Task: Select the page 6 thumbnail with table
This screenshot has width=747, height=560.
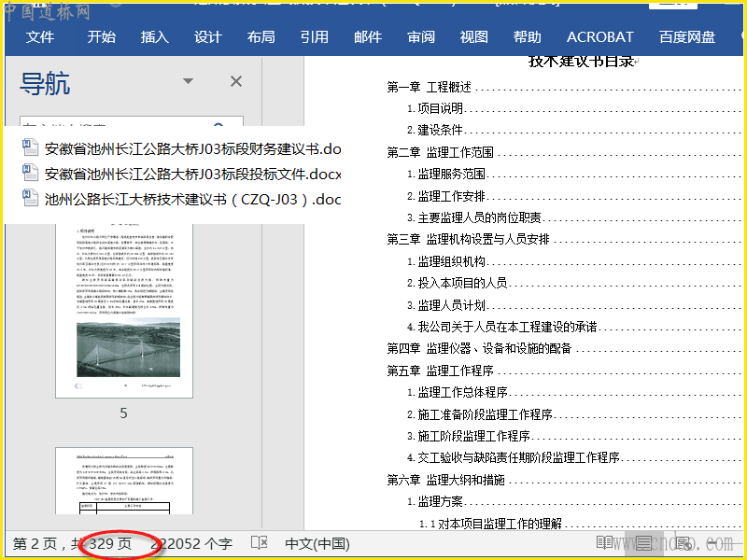Action: click(x=124, y=481)
